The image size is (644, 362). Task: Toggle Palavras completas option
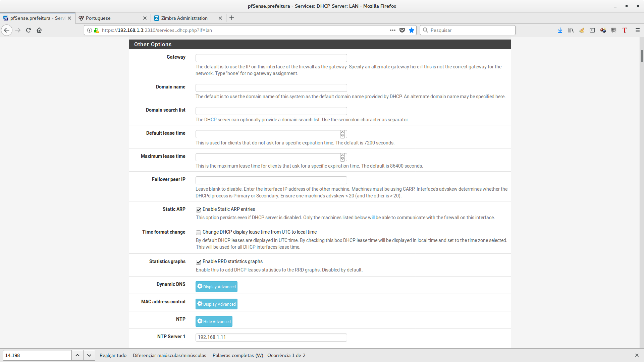click(238, 355)
